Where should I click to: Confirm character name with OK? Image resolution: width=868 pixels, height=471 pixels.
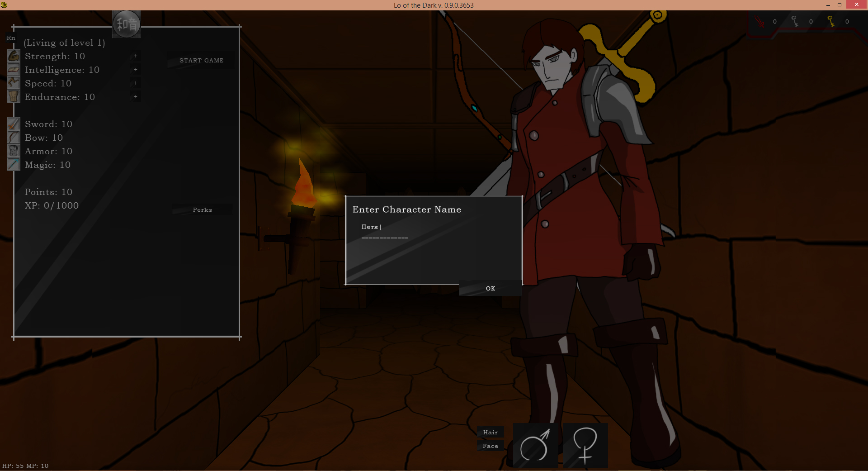click(x=491, y=288)
